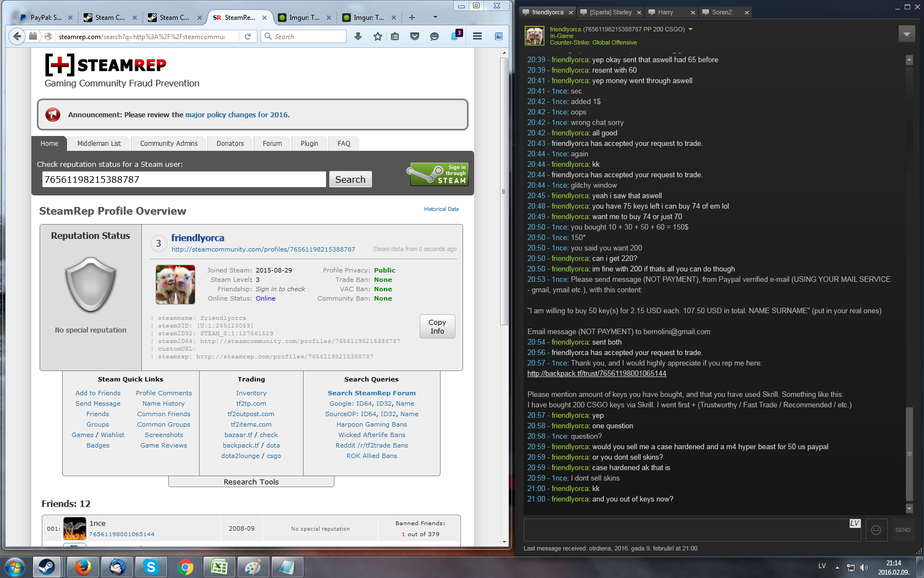The height and width of the screenshot is (578, 924).
Task: Switch to the [Sparta] Starley chat tab
Action: coord(610,12)
